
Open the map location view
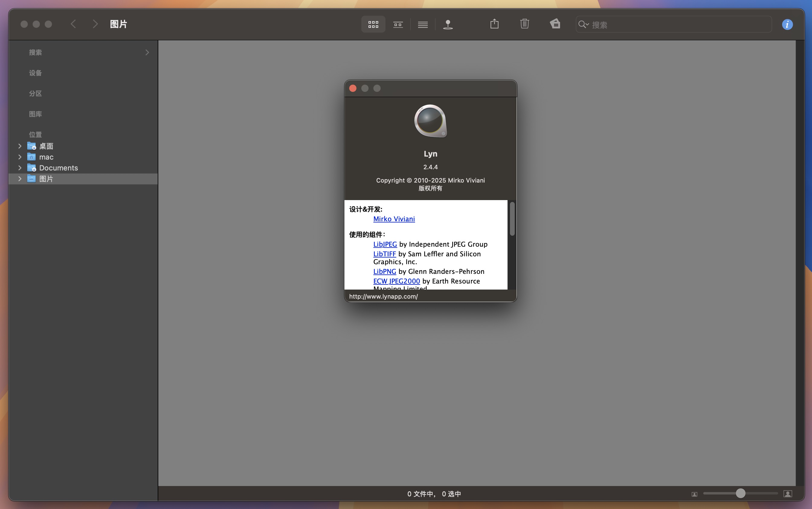448,24
